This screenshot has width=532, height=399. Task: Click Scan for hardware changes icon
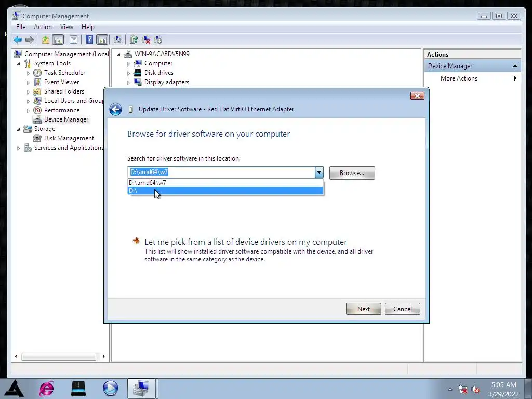click(x=118, y=39)
